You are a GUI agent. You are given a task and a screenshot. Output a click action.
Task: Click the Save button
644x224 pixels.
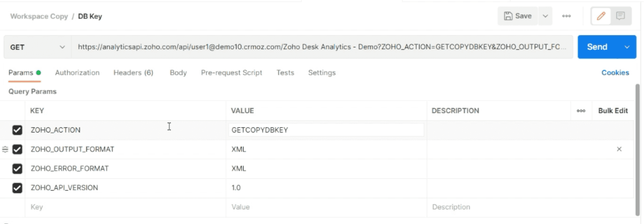(518, 16)
